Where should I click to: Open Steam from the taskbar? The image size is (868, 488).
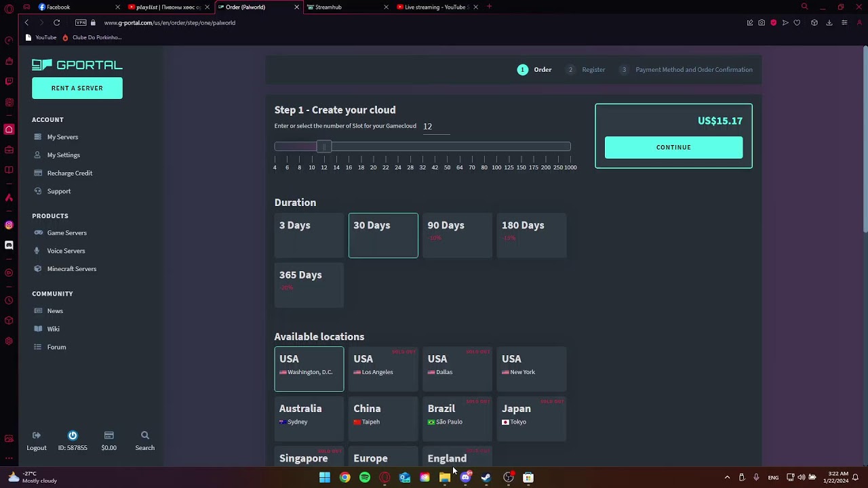486,478
